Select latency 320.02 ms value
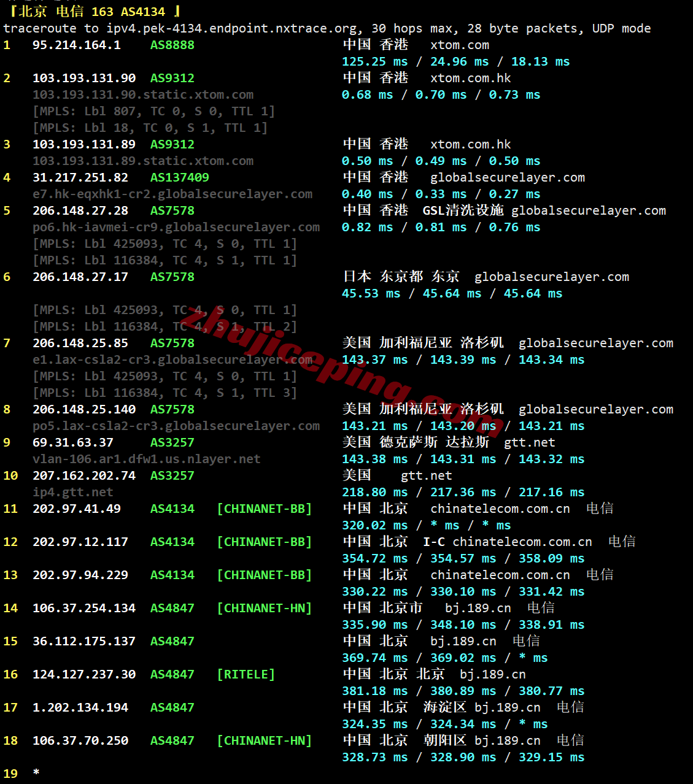Viewport: 693px width, 784px height. [x=374, y=525]
